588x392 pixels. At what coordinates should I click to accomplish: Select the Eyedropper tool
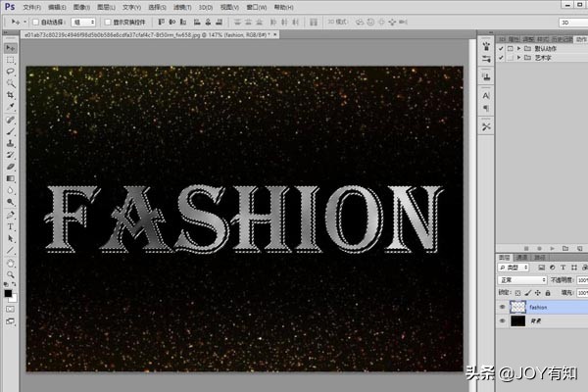point(10,107)
